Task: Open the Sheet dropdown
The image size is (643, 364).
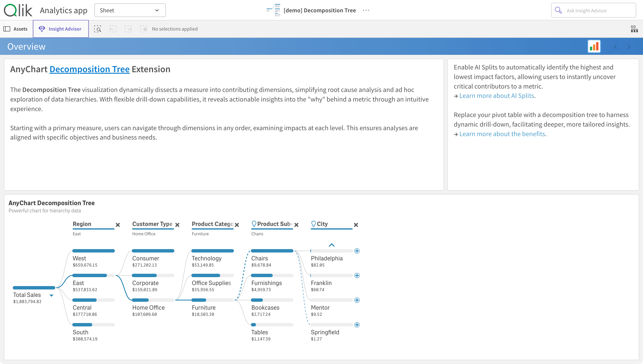Action: 130,10
